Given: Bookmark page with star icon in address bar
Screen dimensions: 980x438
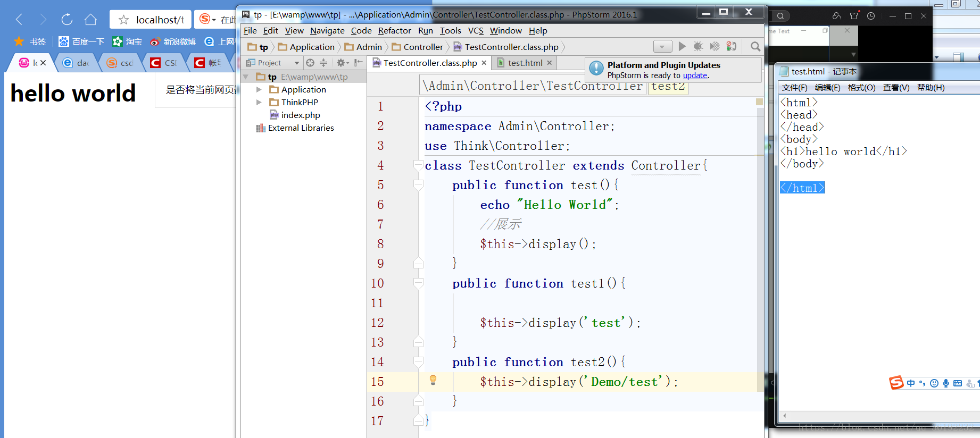Looking at the screenshot, I should point(123,20).
